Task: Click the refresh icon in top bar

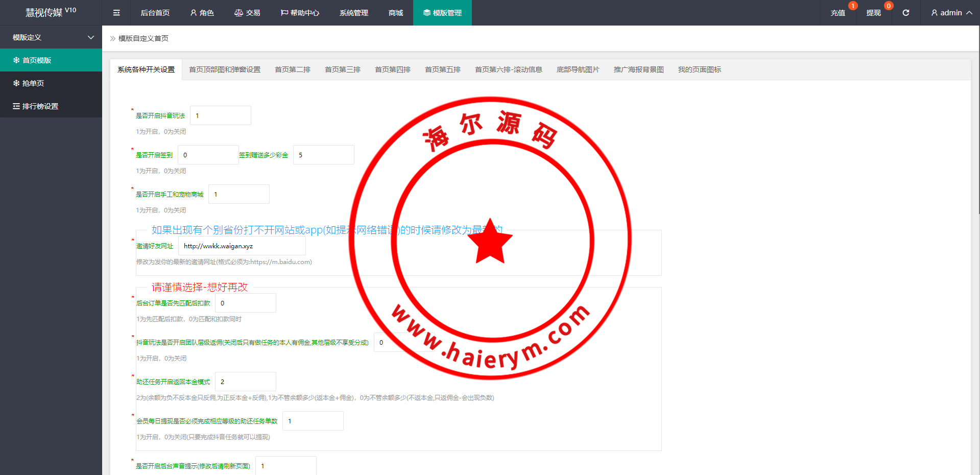Action: [x=905, y=13]
